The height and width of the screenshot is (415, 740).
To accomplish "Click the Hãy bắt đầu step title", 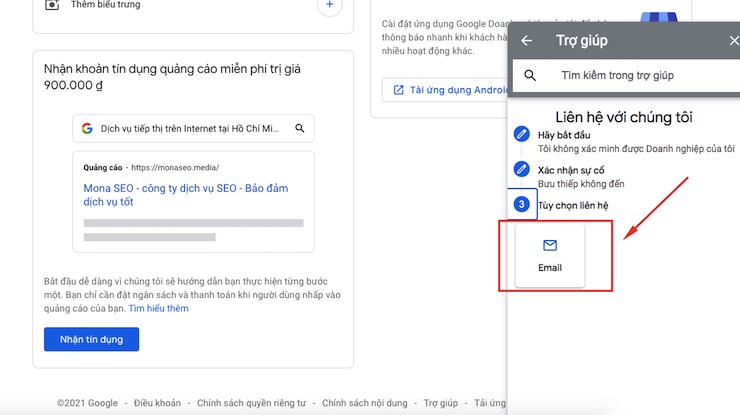I will tap(564, 135).
